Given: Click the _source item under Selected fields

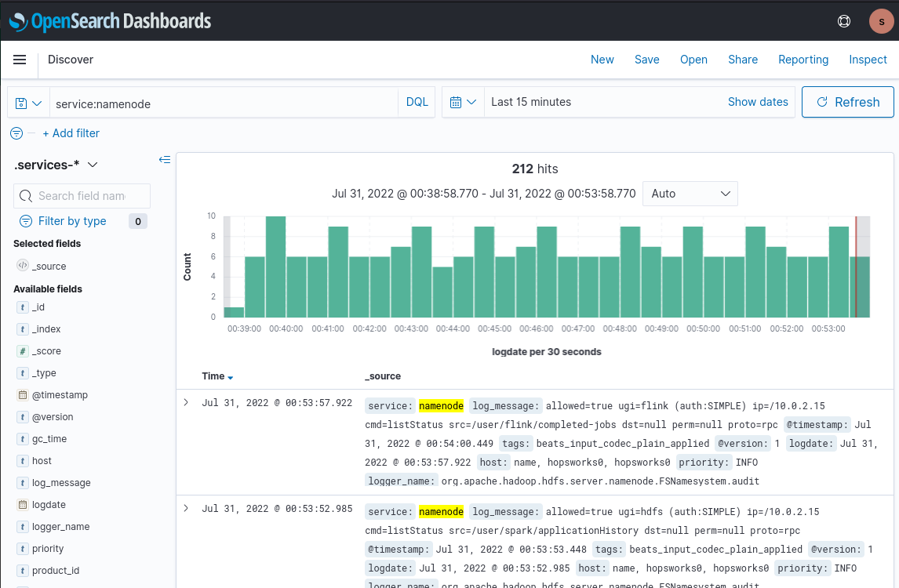Looking at the screenshot, I should click(x=49, y=266).
